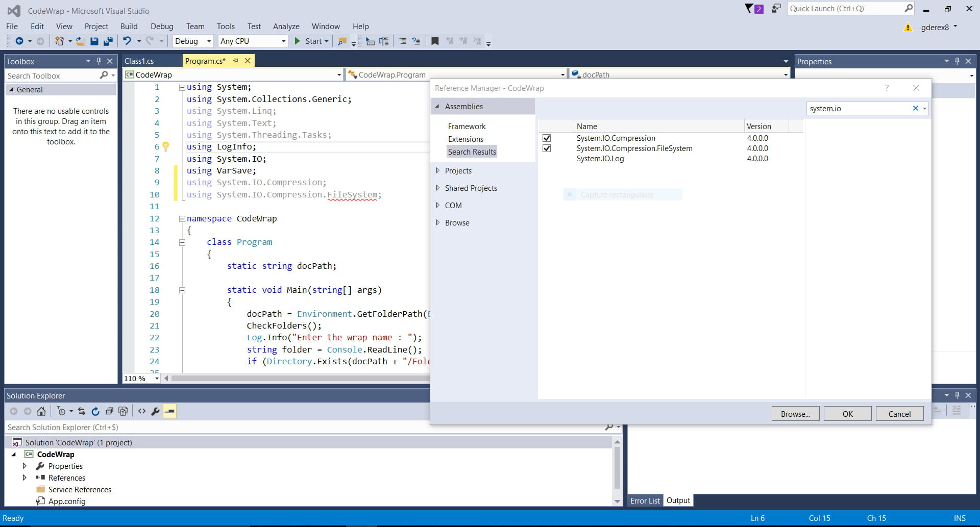This screenshot has height=527, width=980.
Task: Select App.config in Solution Explorer
Action: click(66, 501)
